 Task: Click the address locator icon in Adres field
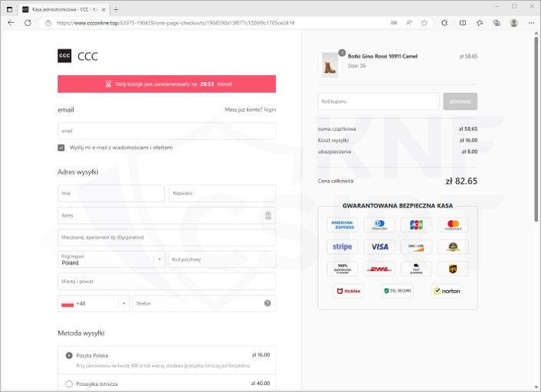[x=267, y=216]
